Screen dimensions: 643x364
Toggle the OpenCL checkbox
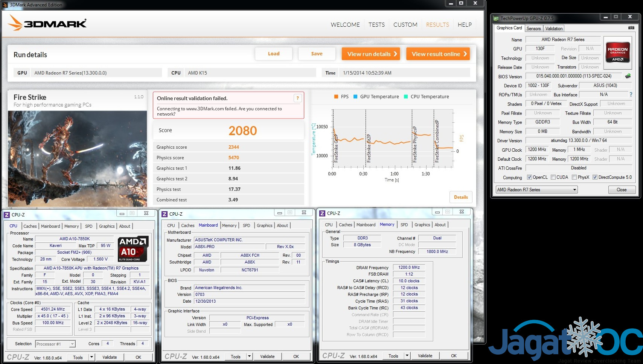point(529,177)
